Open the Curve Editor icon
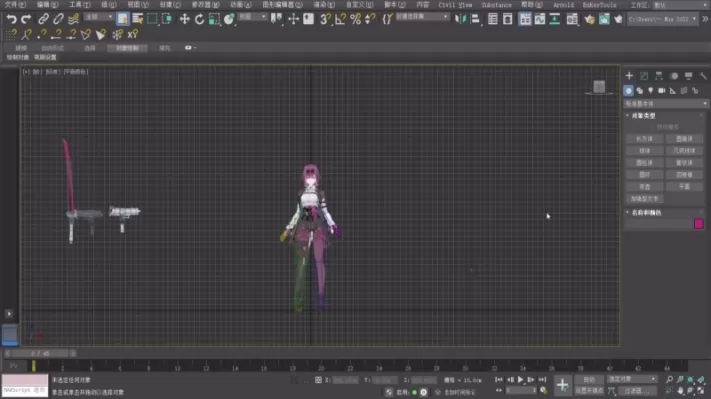This screenshot has width=711, height=399. (x=540, y=19)
